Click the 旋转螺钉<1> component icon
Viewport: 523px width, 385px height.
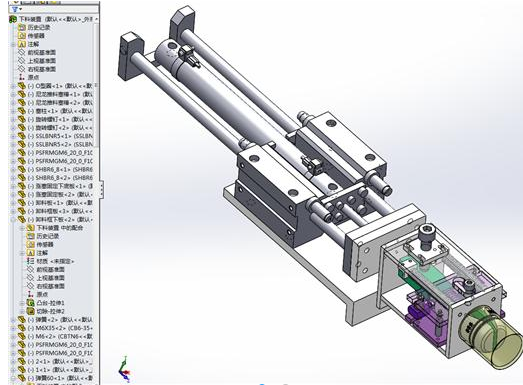click(22, 119)
